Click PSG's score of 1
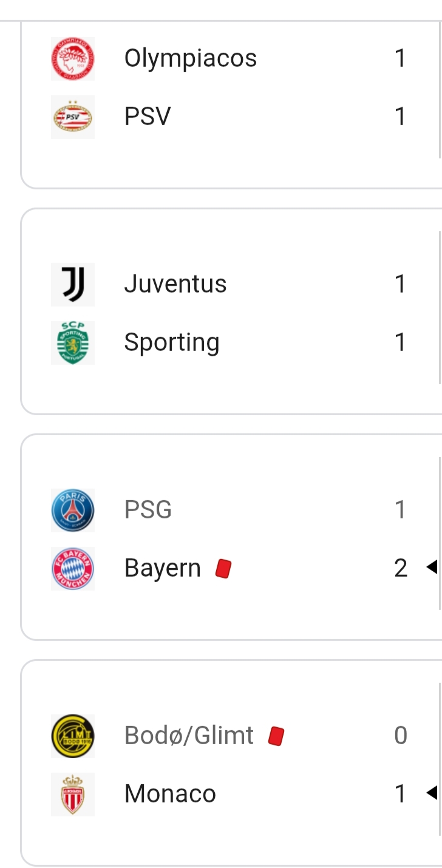Viewport: 442px width, 868px height. click(x=400, y=510)
